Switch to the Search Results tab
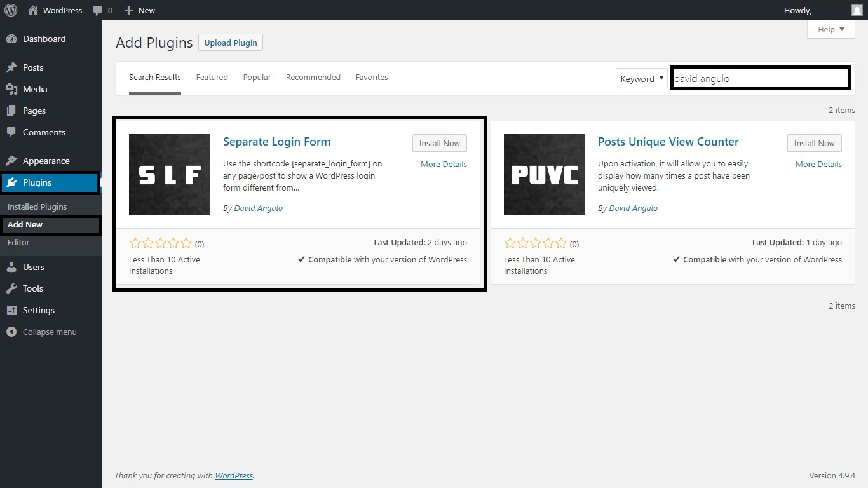 pyautogui.click(x=155, y=78)
